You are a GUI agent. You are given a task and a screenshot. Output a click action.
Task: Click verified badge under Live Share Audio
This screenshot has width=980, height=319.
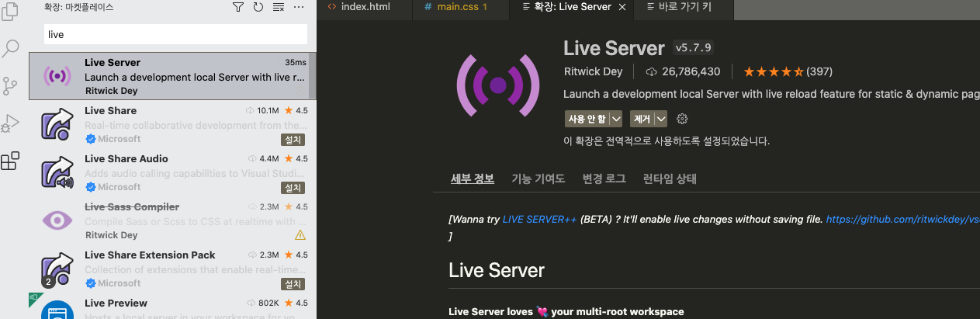point(90,187)
